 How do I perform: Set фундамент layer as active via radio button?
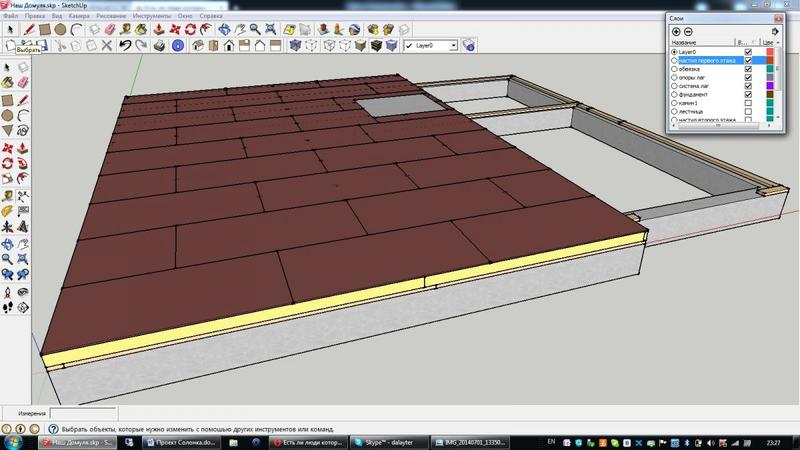tap(674, 94)
